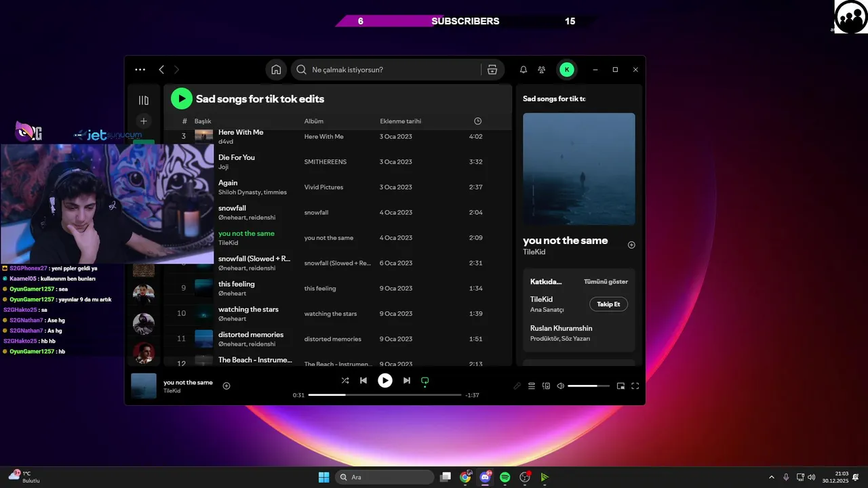This screenshot has width=868, height=488.
Task: Open the album link watching the stars
Action: pos(331,314)
